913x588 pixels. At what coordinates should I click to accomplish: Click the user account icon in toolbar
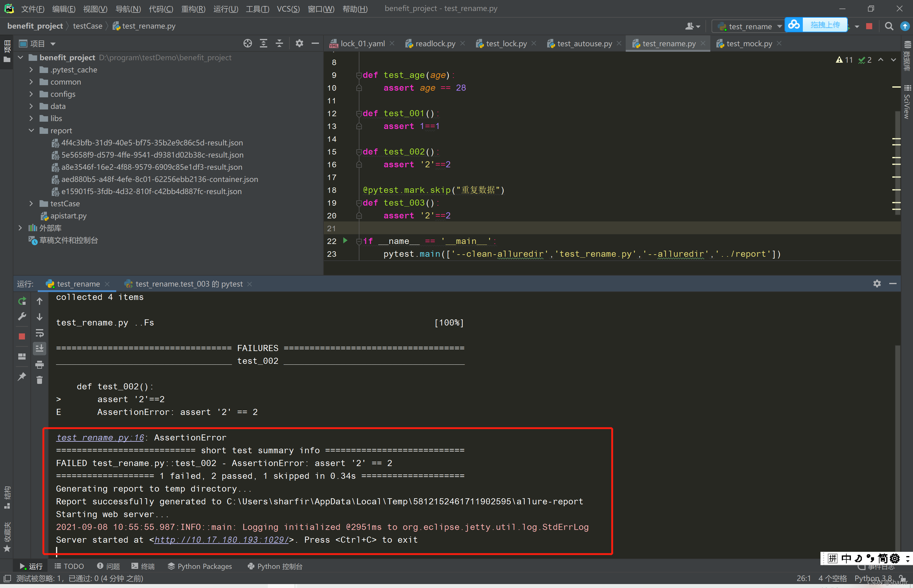point(692,26)
